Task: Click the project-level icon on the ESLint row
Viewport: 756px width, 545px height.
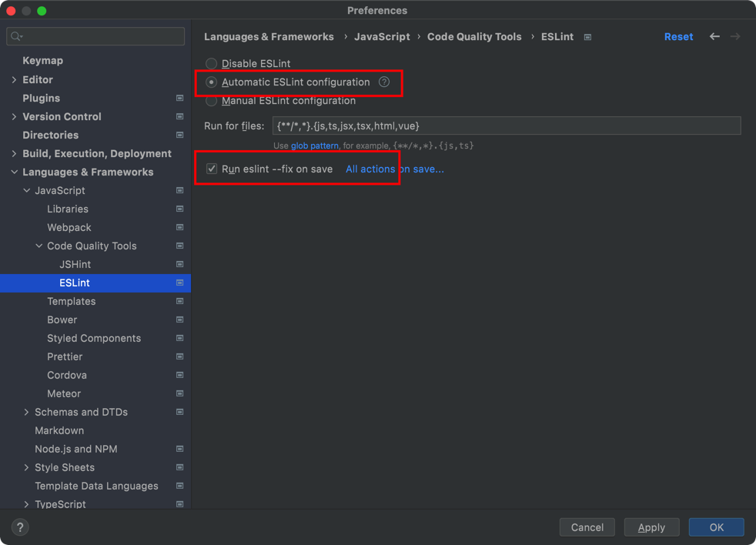Action: click(180, 283)
